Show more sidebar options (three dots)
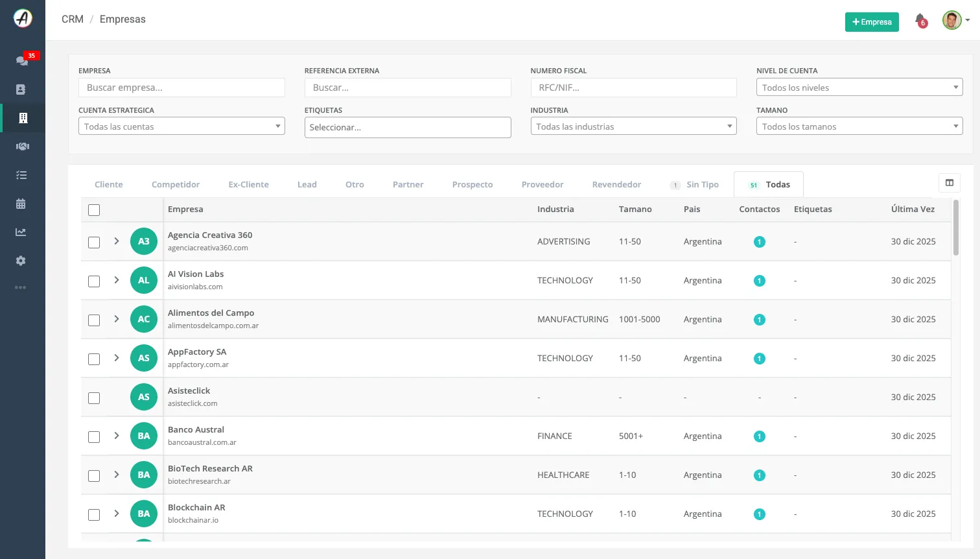The image size is (980, 559). coord(21,287)
